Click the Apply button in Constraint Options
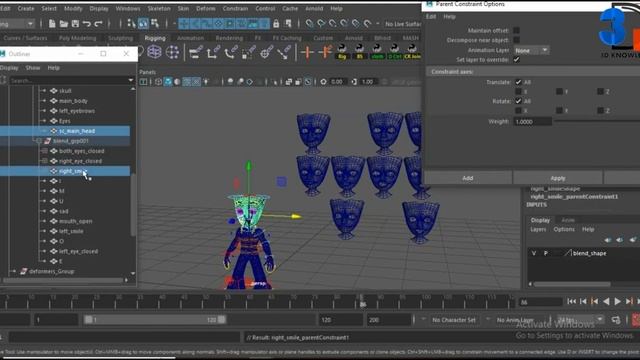The height and width of the screenshot is (360, 640). click(x=558, y=178)
